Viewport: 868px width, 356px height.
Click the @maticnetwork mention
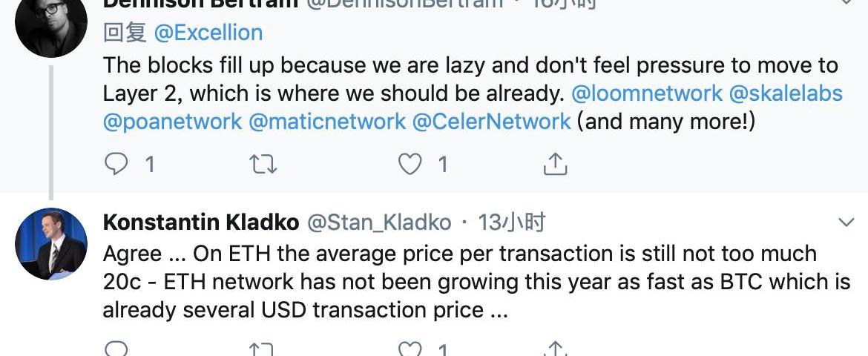point(326,121)
